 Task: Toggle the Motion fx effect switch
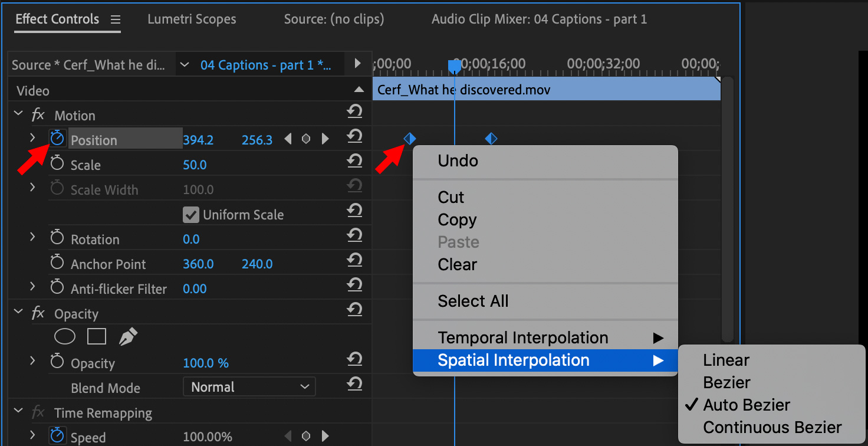pyautogui.click(x=38, y=115)
